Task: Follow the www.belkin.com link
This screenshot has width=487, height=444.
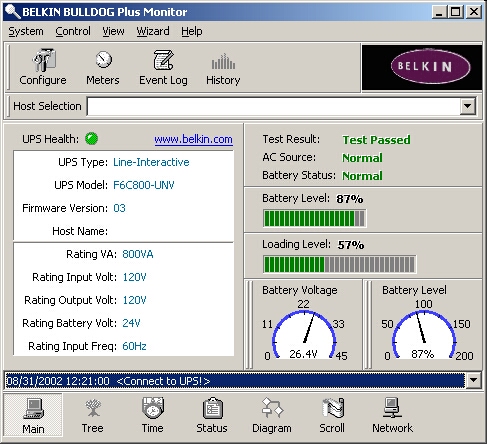Action: click(x=193, y=139)
